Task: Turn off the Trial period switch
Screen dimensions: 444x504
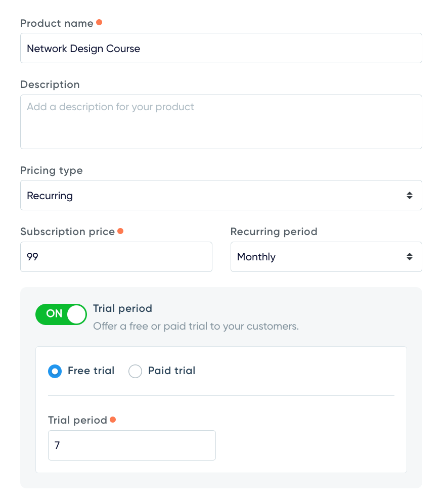Action: tap(61, 314)
